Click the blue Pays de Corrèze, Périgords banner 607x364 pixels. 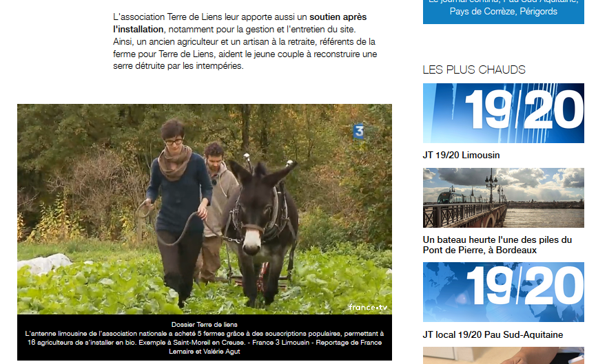[x=503, y=12]
